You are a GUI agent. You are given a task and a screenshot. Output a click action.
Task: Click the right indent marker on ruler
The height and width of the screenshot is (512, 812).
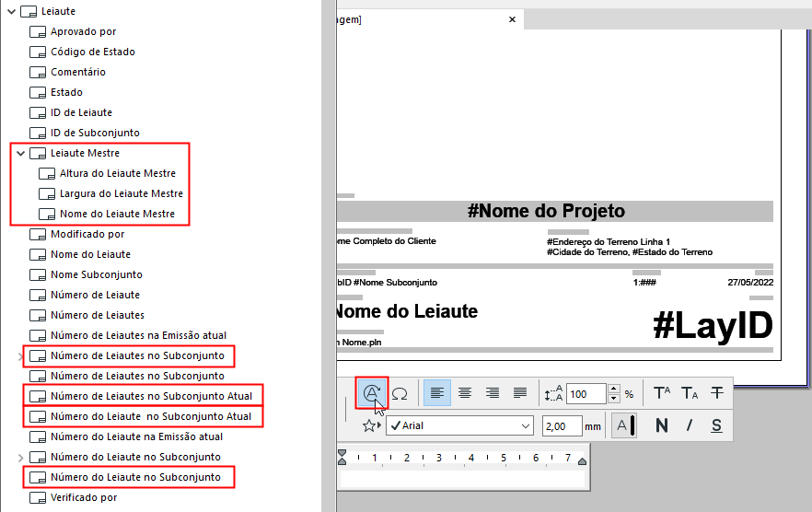(582, 461)
